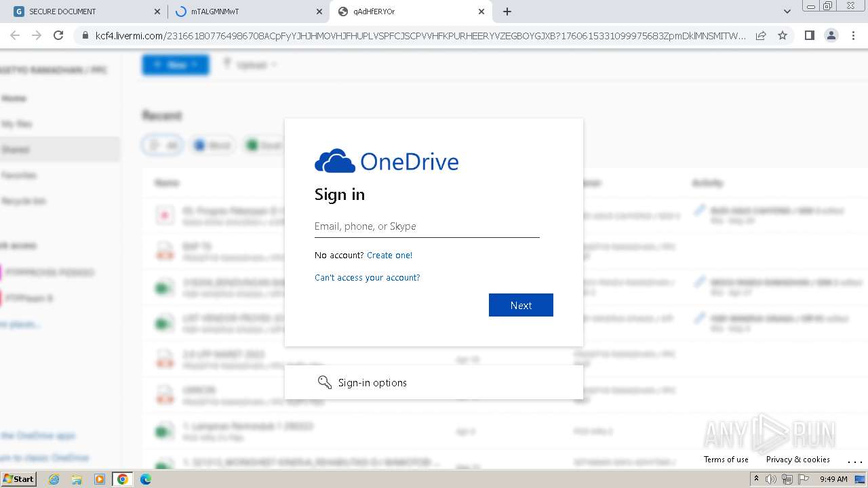Viewport: 868px width, 488px height.
Task: Show hidden system tray icons
Action: coord(756,479)
